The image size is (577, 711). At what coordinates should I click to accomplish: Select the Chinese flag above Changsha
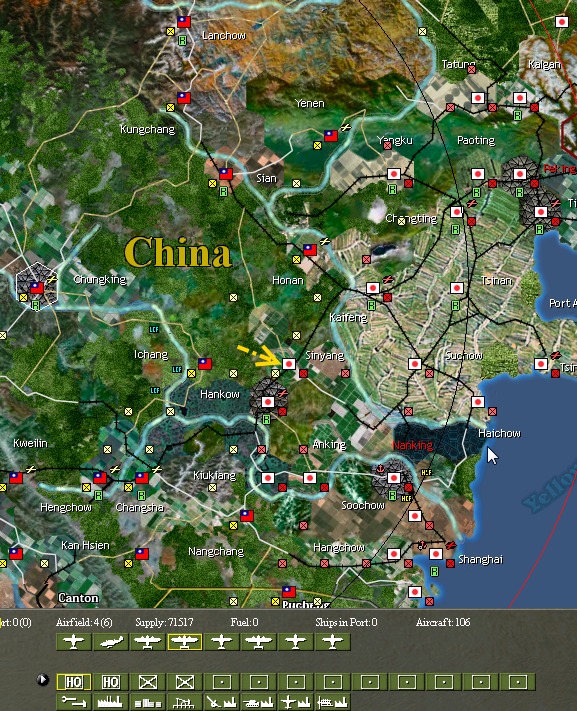click(142, 477)
